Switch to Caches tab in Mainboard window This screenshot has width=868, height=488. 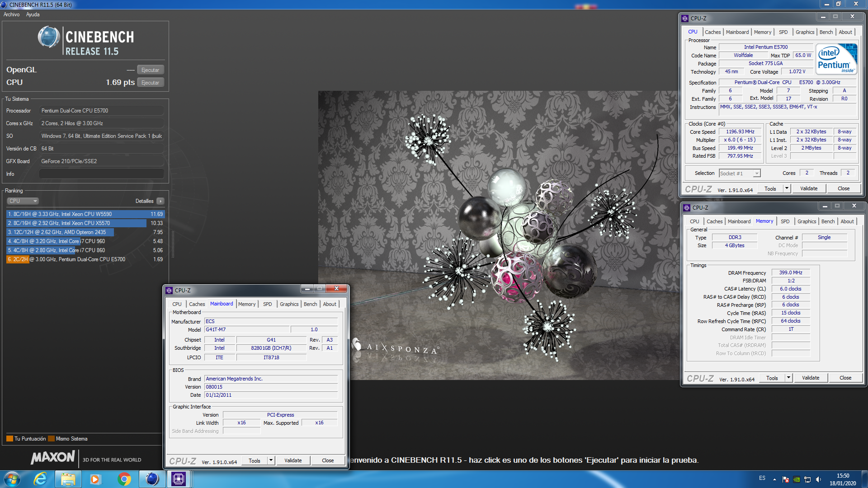pos(197,304)
